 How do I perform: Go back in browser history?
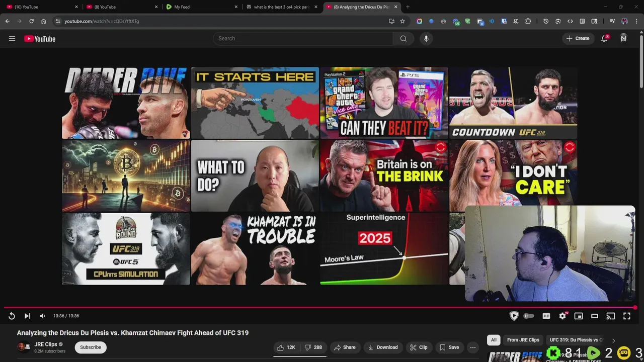tap(7, 21)
